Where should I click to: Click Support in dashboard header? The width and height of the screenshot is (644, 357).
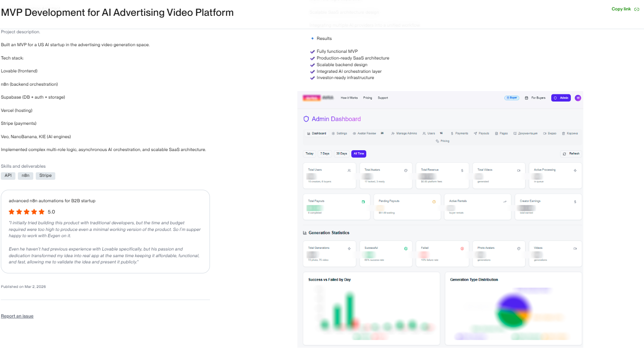click(x=383, y=98)
